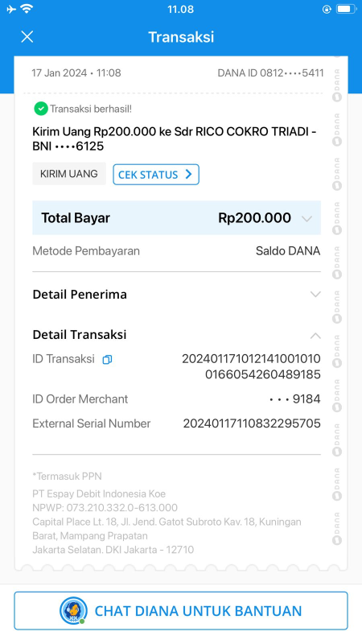This screenshot has height=644, width=362.
Task: Tap the battery icon in the status bar
Action: coord(347,9)
